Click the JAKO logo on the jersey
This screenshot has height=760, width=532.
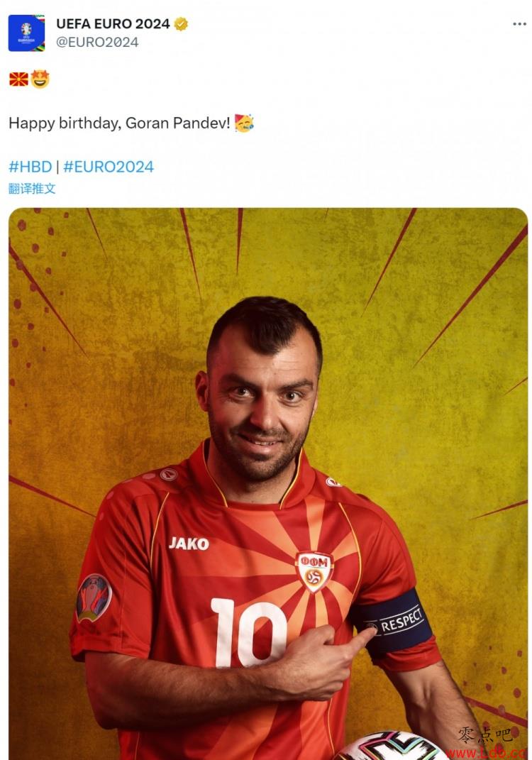pos(189,544)
